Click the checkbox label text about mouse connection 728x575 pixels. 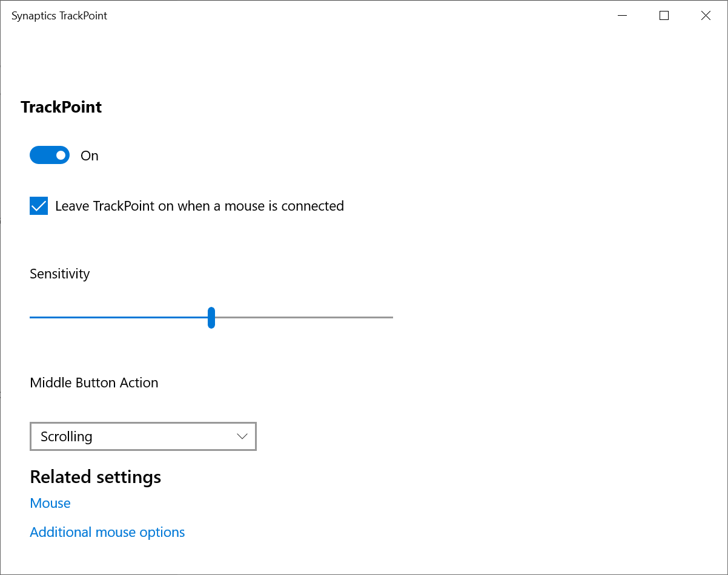coord(199,206)
